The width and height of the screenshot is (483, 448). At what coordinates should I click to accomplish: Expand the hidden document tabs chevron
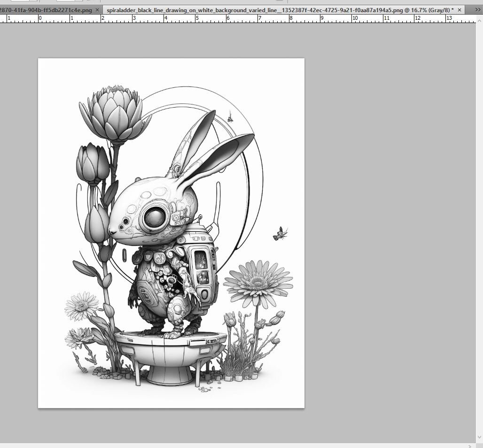477,10
